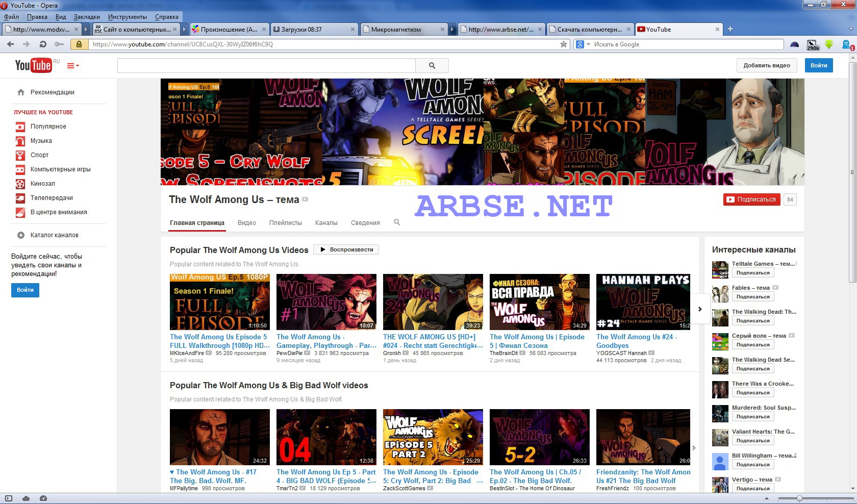Open Каталог каналов in sidebar
Image resolution: width=857 pixels, height=504 pixels.
coord(54,235)
